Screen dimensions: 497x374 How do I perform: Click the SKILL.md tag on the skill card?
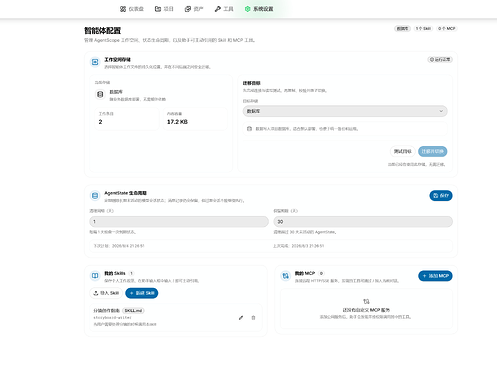(133, 311)
